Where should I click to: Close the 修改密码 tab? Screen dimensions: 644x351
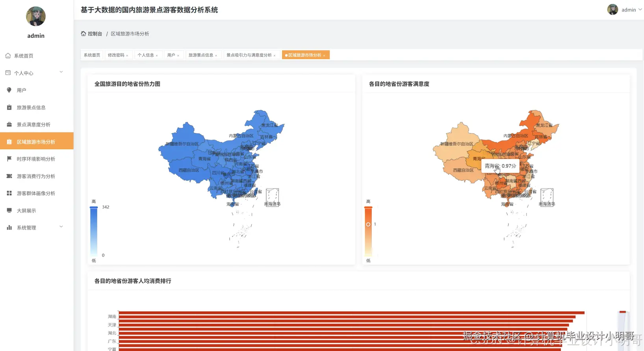tap(127, 56)
